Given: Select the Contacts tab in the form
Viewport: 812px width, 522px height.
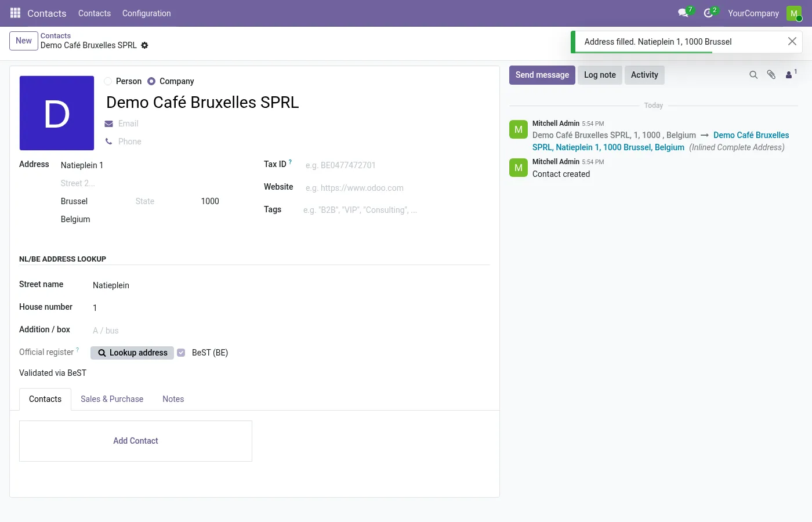Looking at the screenshot, I should 45,399.
